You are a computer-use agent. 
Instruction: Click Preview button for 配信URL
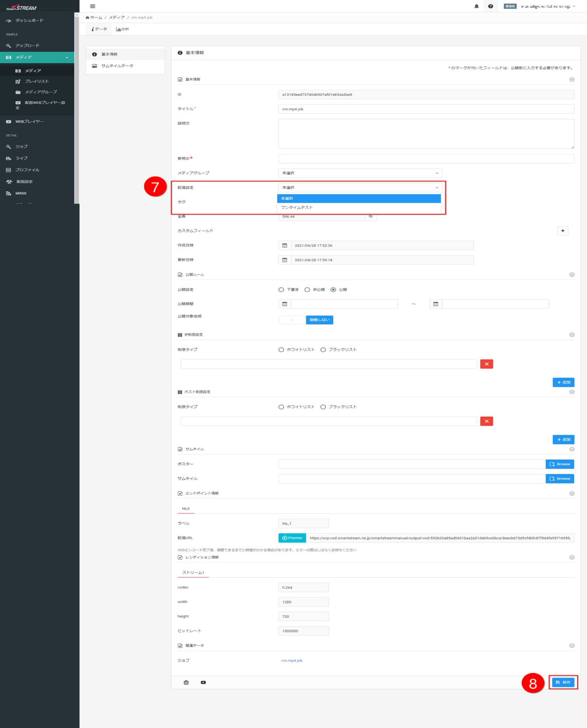click(292, 538)
